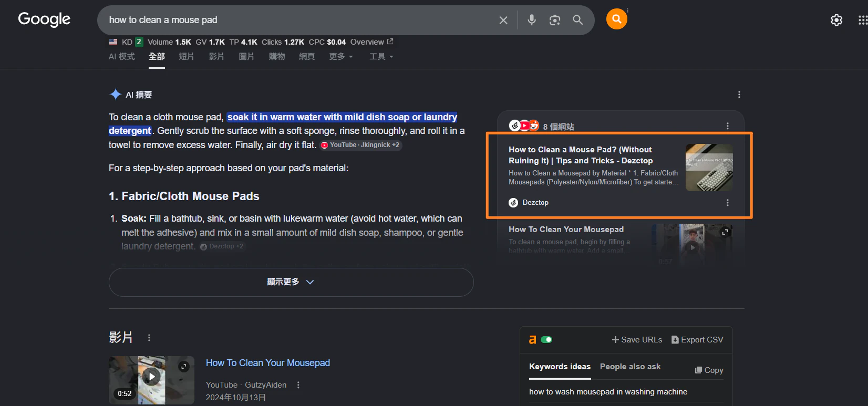868x406 pixels.
Task: Open Google Lens image search
Action: pos(555,20)
